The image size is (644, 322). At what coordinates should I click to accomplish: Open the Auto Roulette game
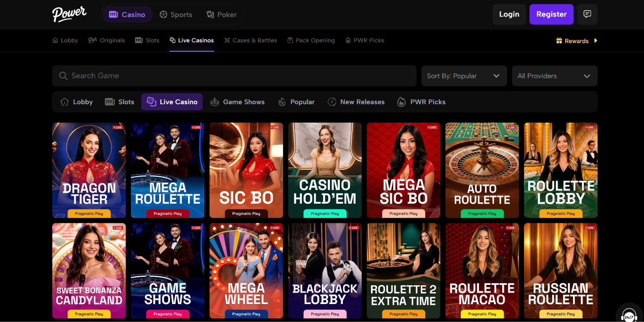pos(482,170)
